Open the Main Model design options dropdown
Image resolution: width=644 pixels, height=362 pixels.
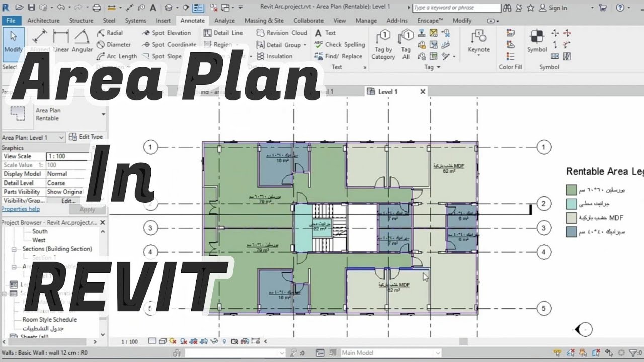click(x=438, y=353)
